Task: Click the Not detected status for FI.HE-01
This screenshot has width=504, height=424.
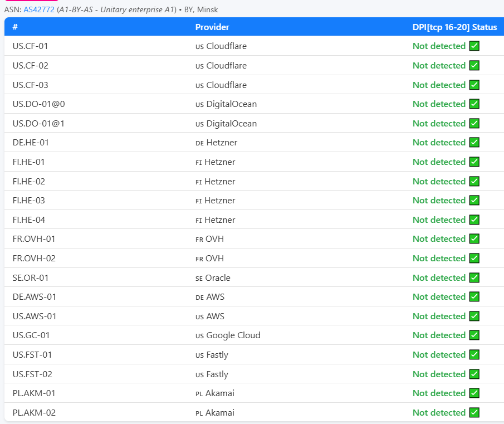Action: [x=439, y=162]
